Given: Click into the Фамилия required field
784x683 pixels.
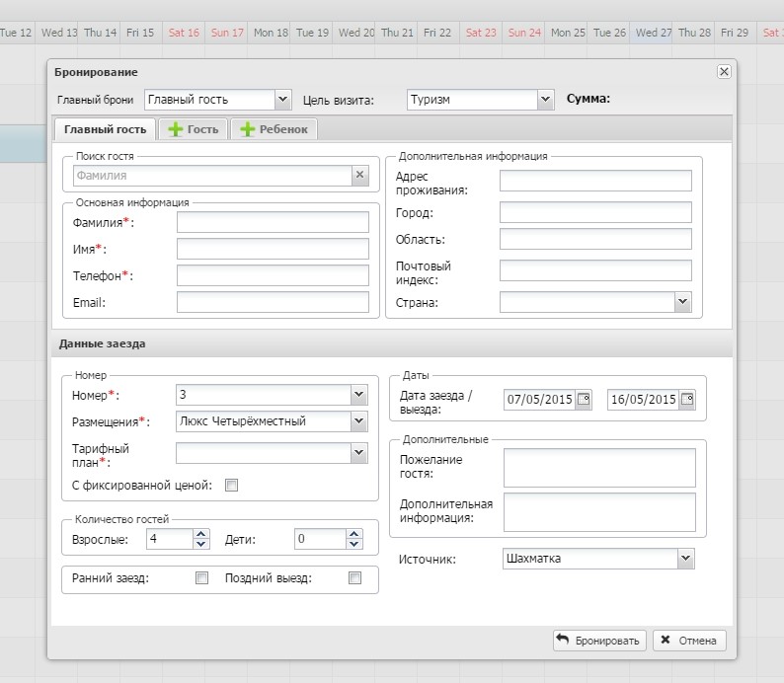Looking at the screenshot, I should pyautogui.click(x=273, y=222).
